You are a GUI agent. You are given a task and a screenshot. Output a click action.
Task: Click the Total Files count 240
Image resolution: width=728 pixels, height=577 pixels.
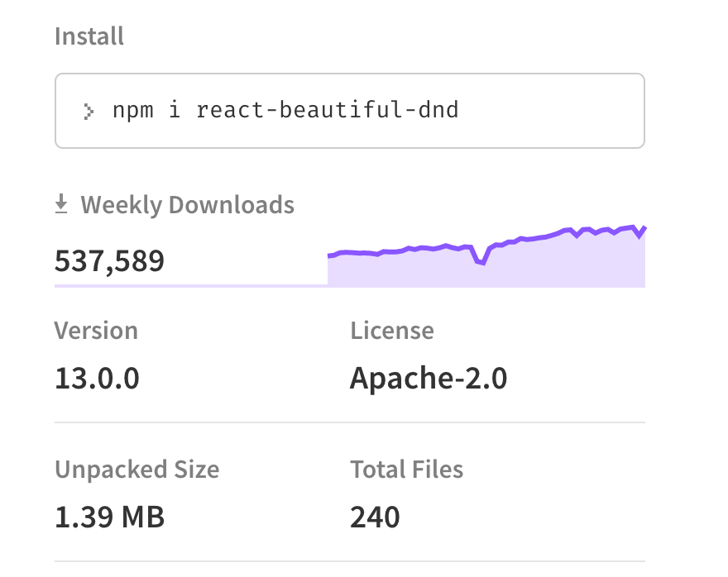[375, 516]
